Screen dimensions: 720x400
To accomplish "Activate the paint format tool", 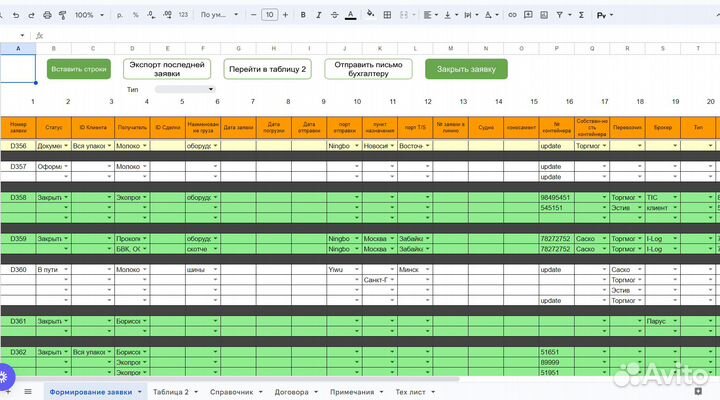I will pos(62,15).
